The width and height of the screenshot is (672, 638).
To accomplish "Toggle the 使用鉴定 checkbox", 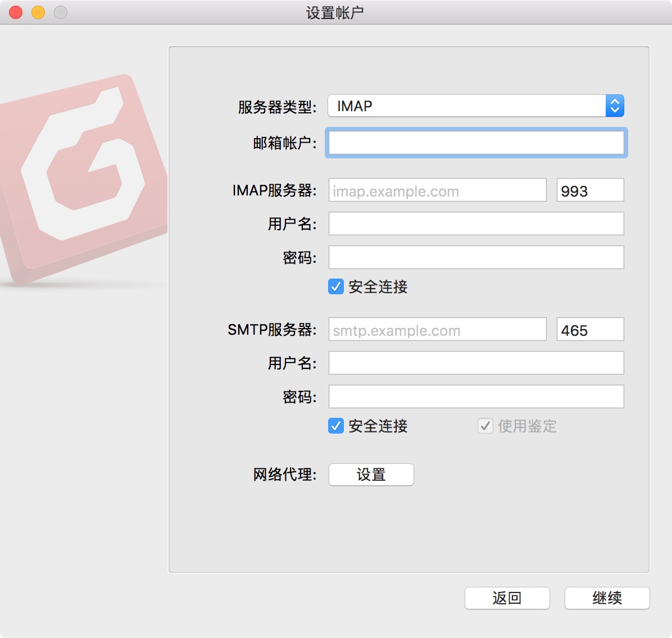I will (485, 426).
